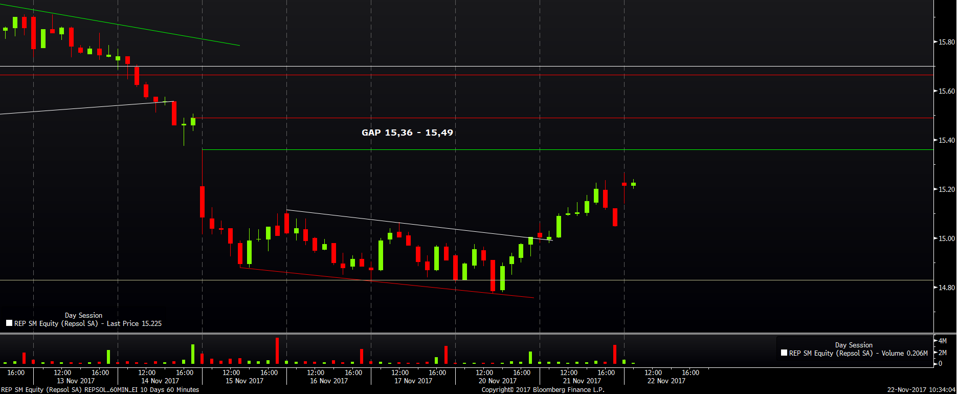Click the 4M volume axis label

tap(943, 341)
